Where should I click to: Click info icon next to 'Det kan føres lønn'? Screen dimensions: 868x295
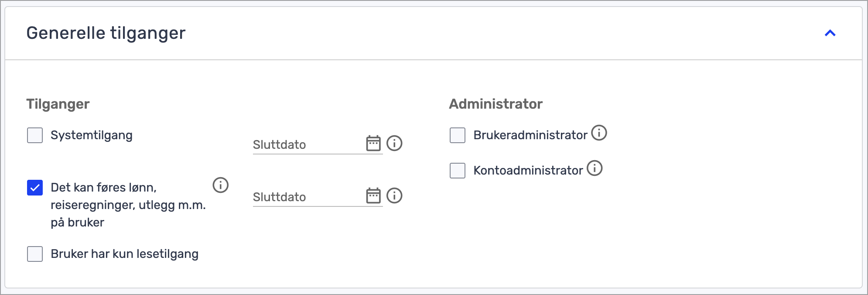(x=220, y=185)
